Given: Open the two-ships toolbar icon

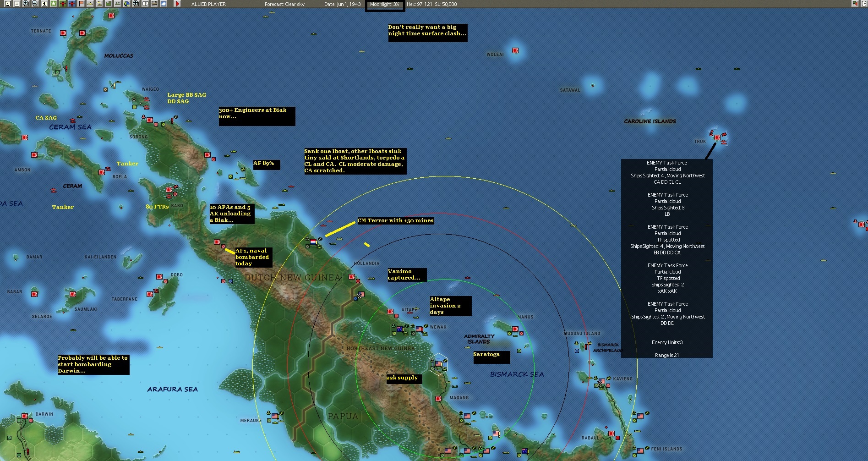Looking at the screenshot, I should point(99,4).
